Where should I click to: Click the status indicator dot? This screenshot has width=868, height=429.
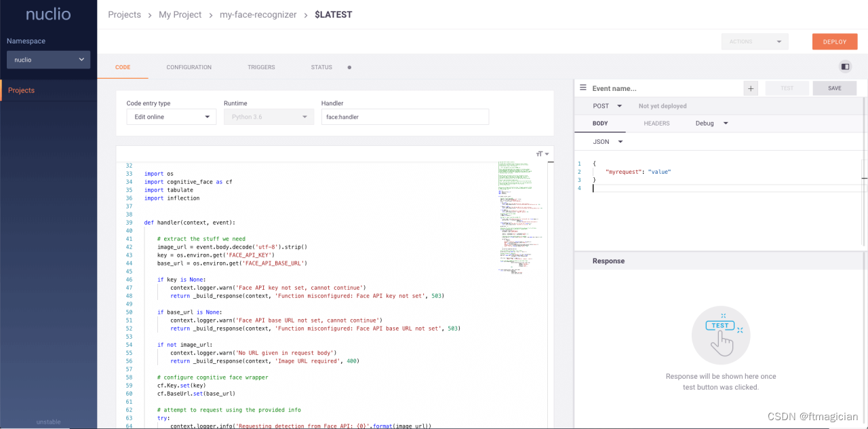coord(349,67)
